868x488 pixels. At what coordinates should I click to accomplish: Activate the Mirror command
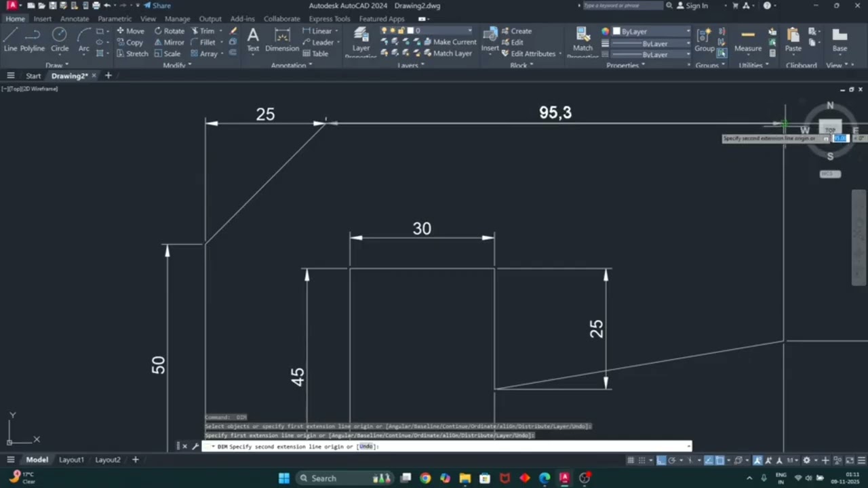(169, 42)
